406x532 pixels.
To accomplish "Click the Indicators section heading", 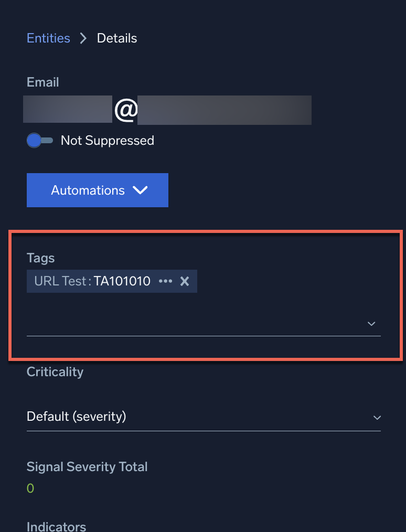I will point(56,526).
